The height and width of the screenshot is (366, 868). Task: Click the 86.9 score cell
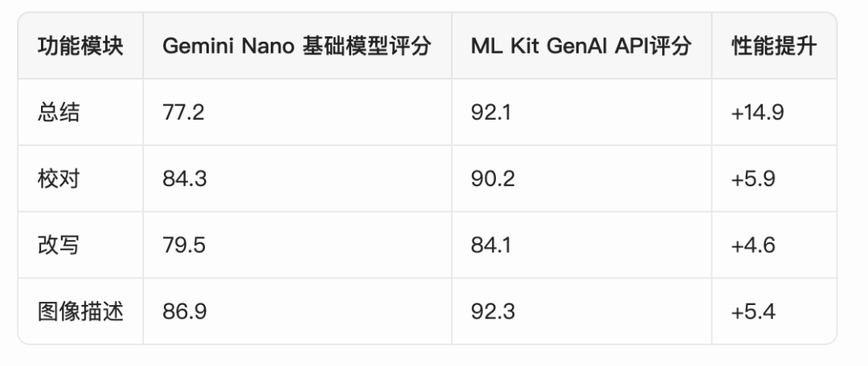point(184,311)
